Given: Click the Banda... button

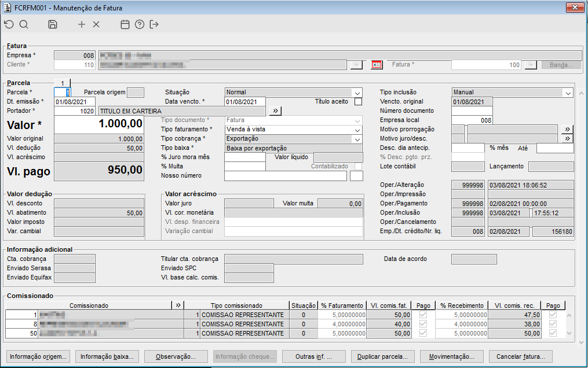Looking at the screenshot, I should point(561,65).
